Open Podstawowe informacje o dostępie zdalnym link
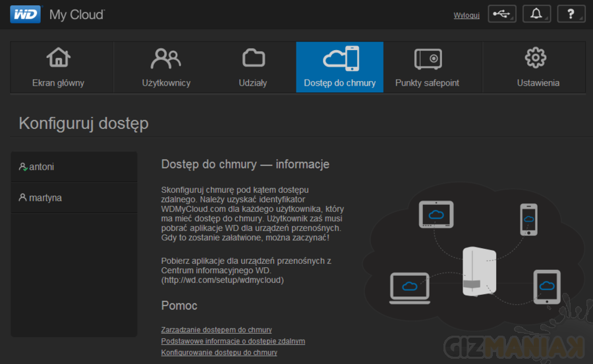Image resolution: width=593 pixels, height=364 pixels. coord(233,341)
